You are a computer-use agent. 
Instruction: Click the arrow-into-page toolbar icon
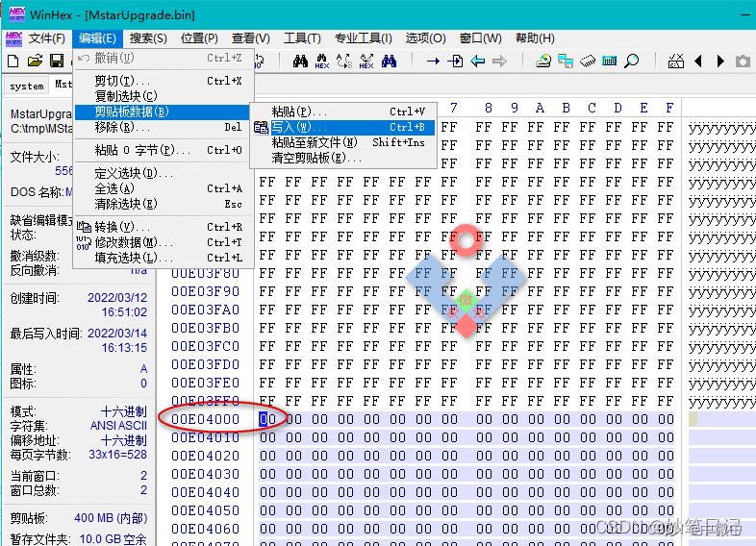455,61
